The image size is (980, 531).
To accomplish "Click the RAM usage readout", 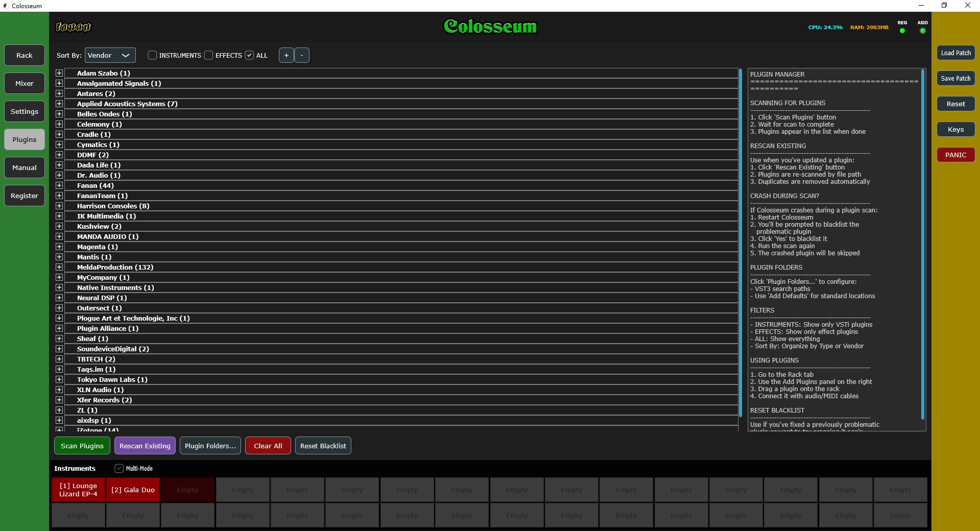I will (869, 28).
